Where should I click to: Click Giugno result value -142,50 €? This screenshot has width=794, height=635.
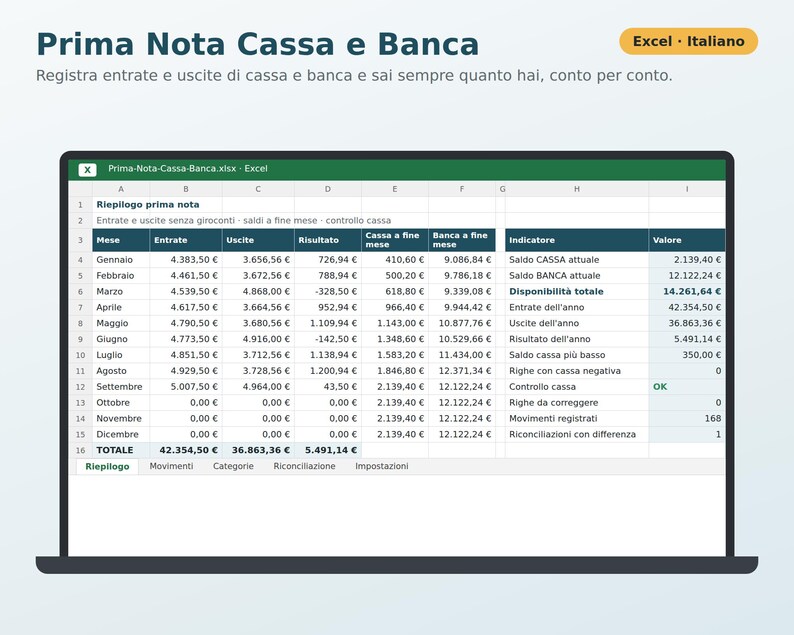pos(328,339)
